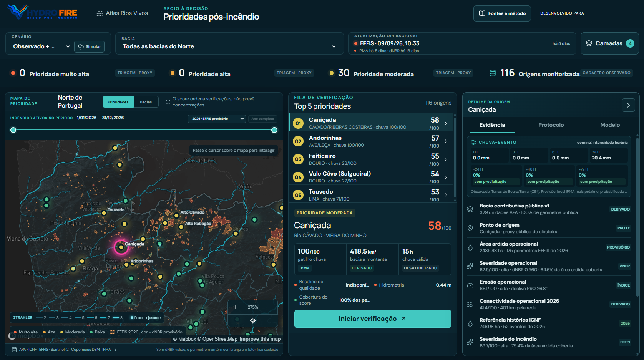
Task: Switch map to Prioridades view
Action: 118,102
